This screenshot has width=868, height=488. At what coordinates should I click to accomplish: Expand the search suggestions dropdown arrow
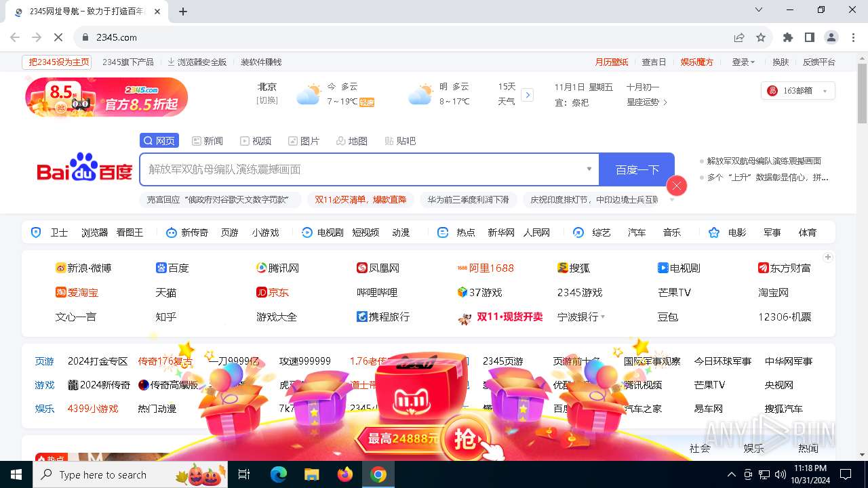(589, 169)
